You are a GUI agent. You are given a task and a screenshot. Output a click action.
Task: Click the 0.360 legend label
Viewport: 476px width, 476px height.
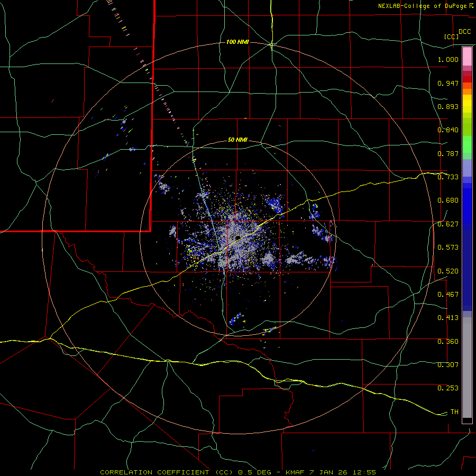tap(448, 342)
